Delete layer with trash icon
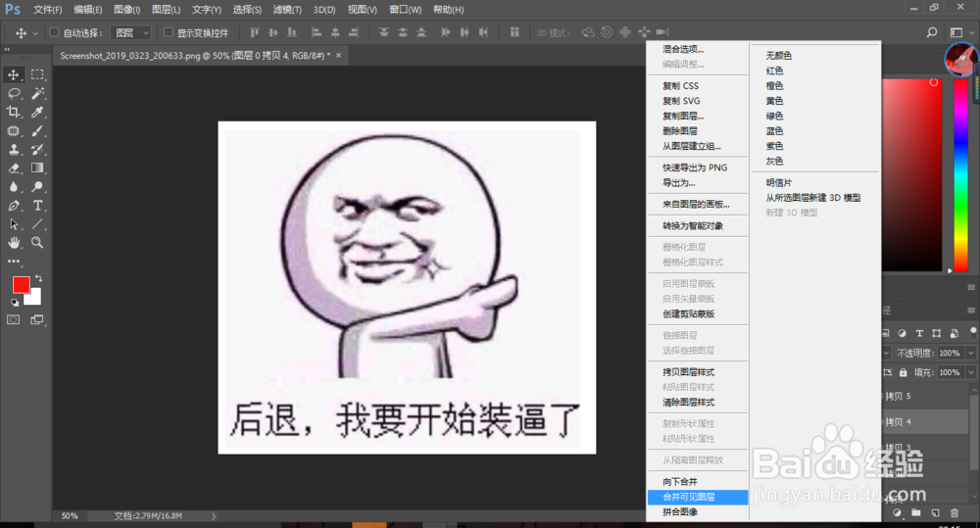Screen dimensions: 980x528 [955, 513]
